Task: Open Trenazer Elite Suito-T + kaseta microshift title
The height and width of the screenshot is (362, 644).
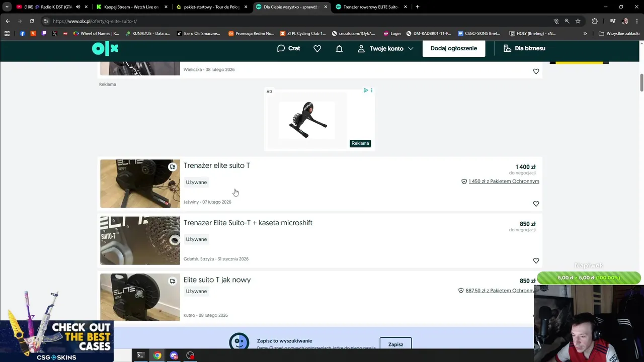Action: pyautogui.click(x=248, y=223)
